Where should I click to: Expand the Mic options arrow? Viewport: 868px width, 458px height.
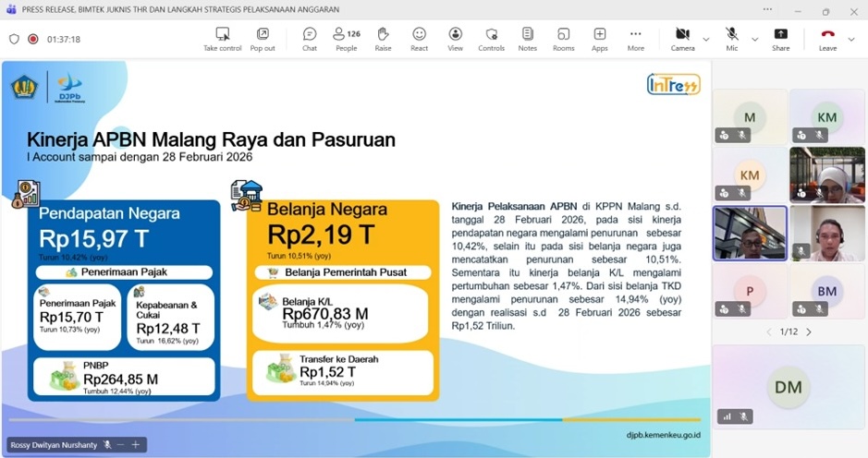[x=754, y=40]
